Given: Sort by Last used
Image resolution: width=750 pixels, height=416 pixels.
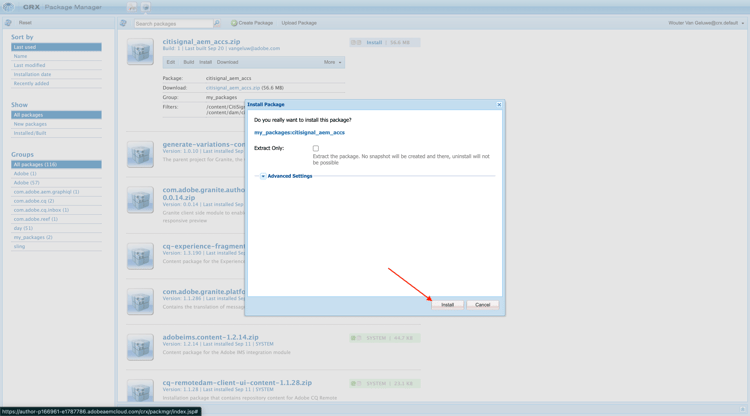Looking at the screenshot, I should click(x=56, y=47).
